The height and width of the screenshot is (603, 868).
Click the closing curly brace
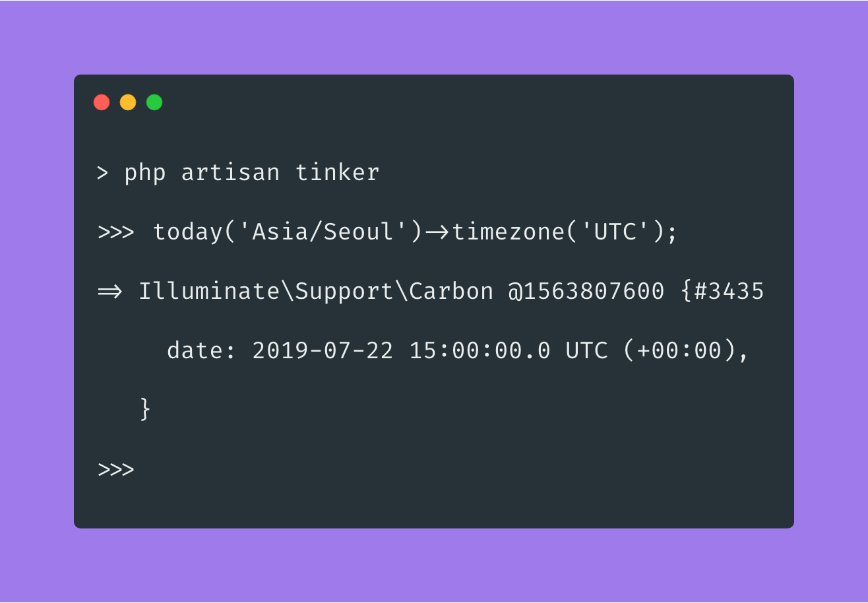(146, 409)
